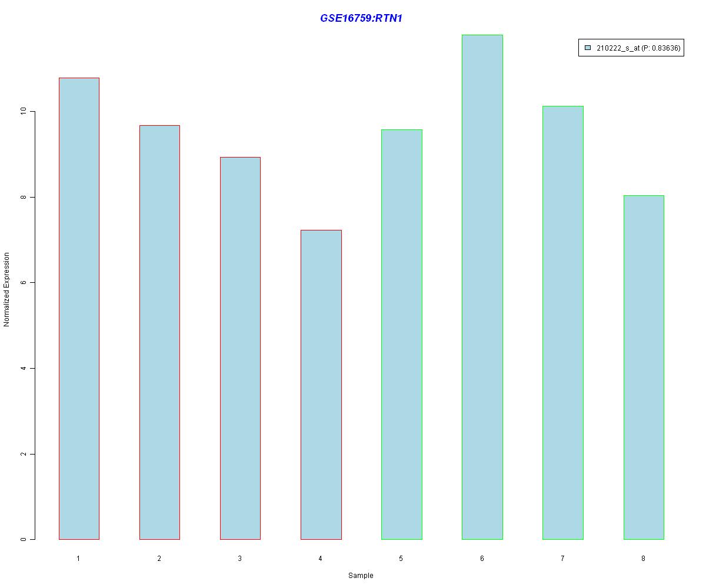Select the bar for sample 3
Screen dimensions: 706x588
point(240,348)
